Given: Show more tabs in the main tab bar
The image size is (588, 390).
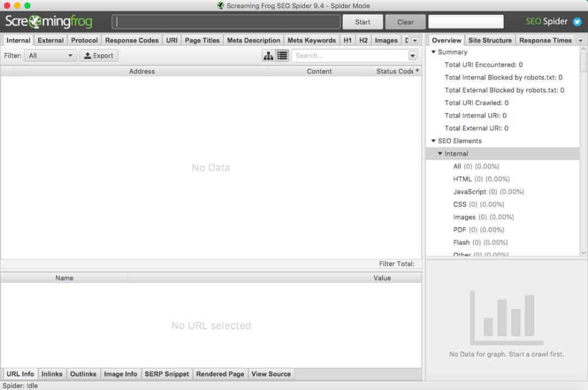Looking at the screenshot, I should click(415, 40).
